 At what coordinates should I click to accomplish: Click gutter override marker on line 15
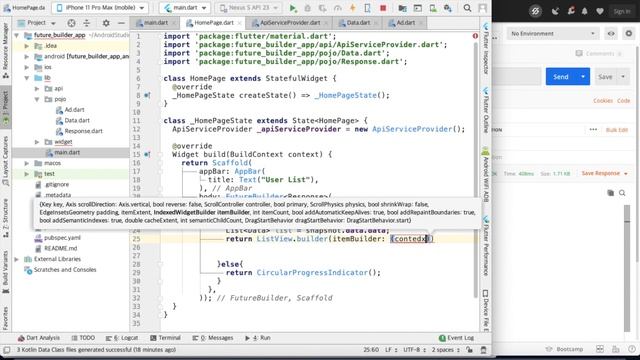147,154
